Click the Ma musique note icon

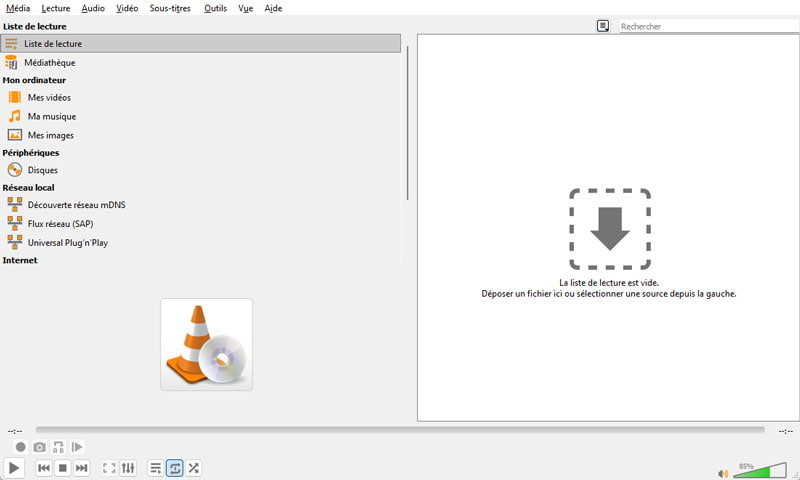pos(15,116)
